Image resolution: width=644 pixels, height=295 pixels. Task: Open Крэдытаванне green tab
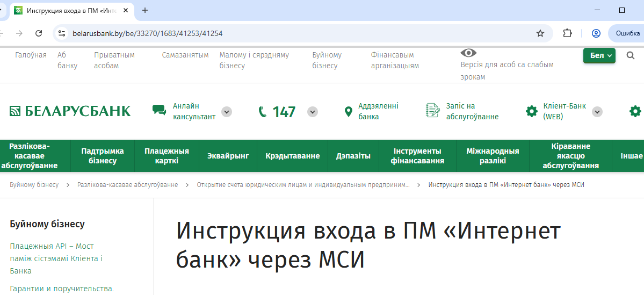point(292,156)
